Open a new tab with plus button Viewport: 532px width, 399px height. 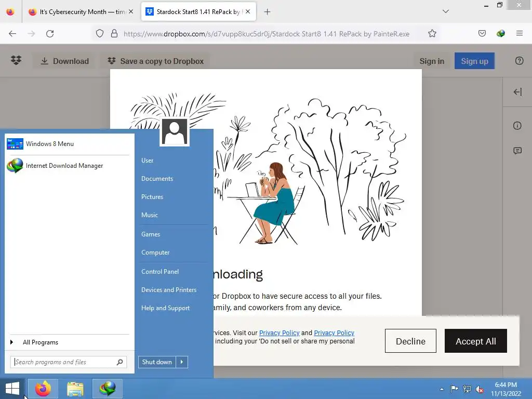point(268,12)
